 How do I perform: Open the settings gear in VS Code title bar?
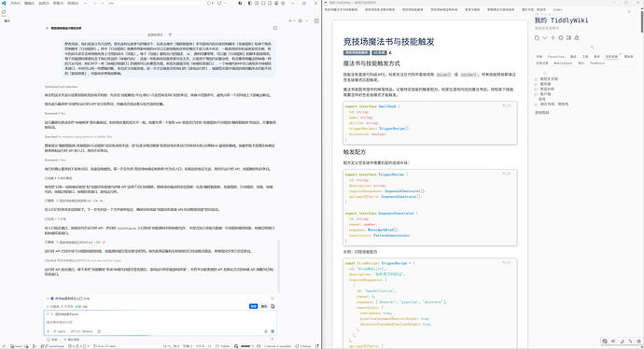283,4
